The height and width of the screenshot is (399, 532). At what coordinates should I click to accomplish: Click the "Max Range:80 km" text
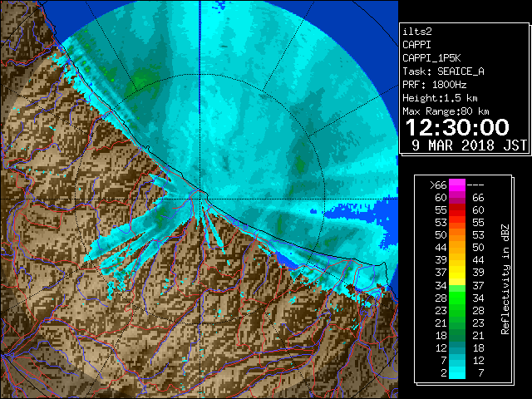(446, 111)
